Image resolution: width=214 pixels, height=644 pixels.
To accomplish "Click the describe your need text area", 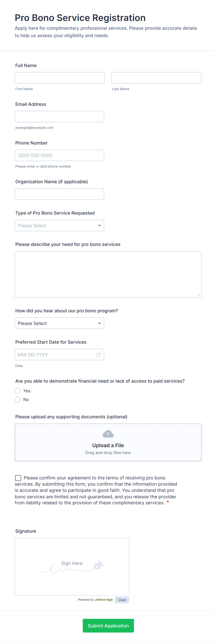I will click(x=108, y=274).
